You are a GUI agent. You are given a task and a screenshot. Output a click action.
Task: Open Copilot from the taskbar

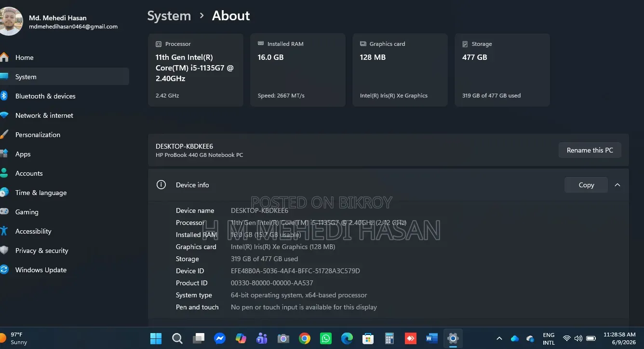pyautogui.click(x=241, y=338)
